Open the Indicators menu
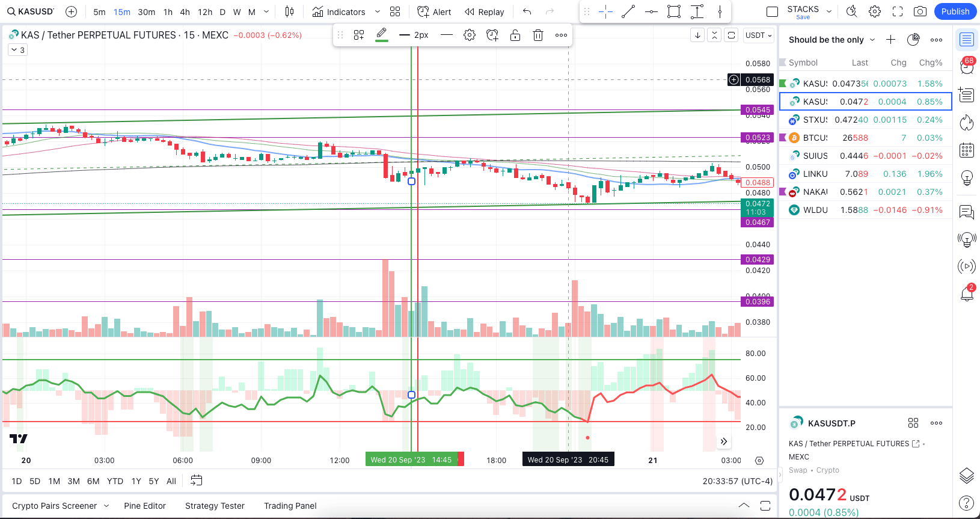Screen dimensions: 980x519 [339, 12]
